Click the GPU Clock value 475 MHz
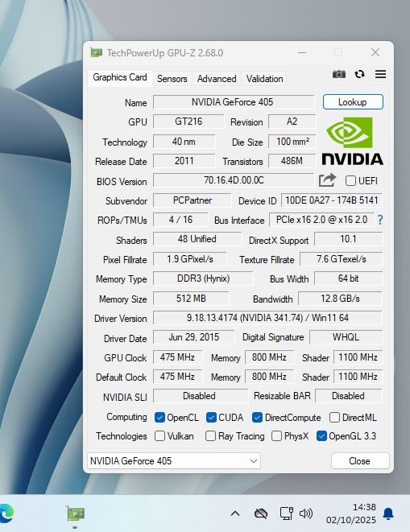 (x=177, y=357)
